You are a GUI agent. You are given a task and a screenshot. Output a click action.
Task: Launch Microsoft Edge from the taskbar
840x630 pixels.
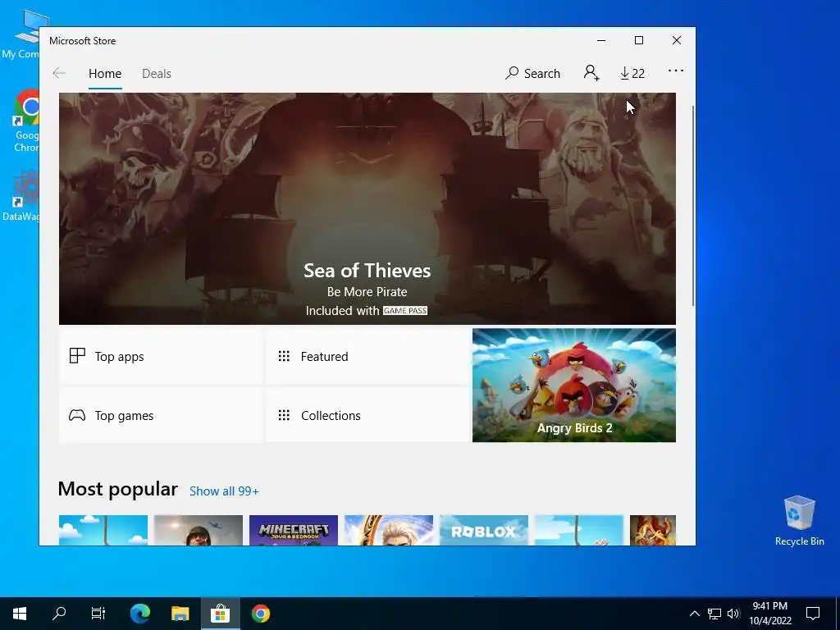pos(140,614)
